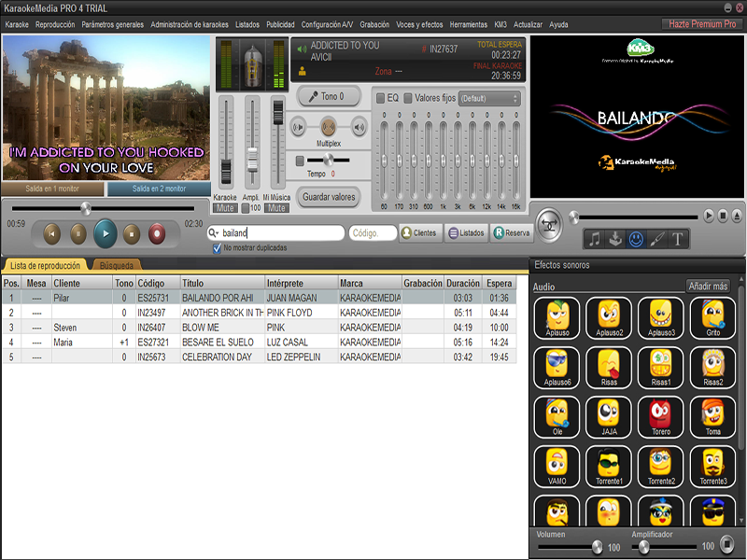Click the magnifier search options icon
Screen dimensions: 747x560
pos(213,232)
